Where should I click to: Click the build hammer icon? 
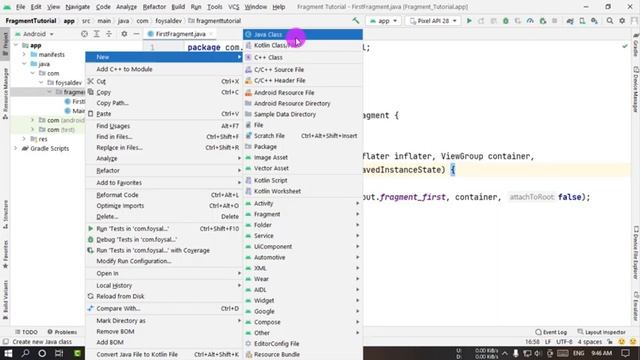click(356, 21)
